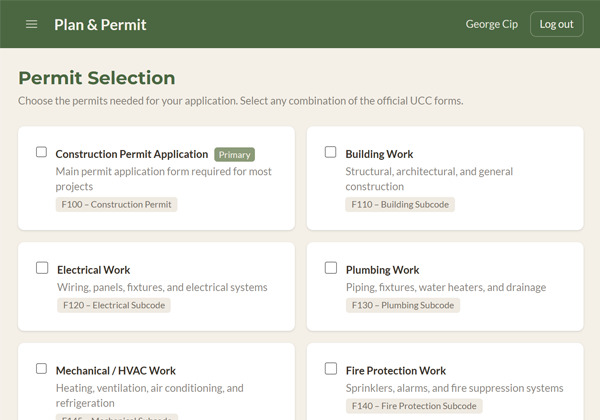Open the hamburger navigation menu
Screen dimensions: 600x420
(31, 24)
